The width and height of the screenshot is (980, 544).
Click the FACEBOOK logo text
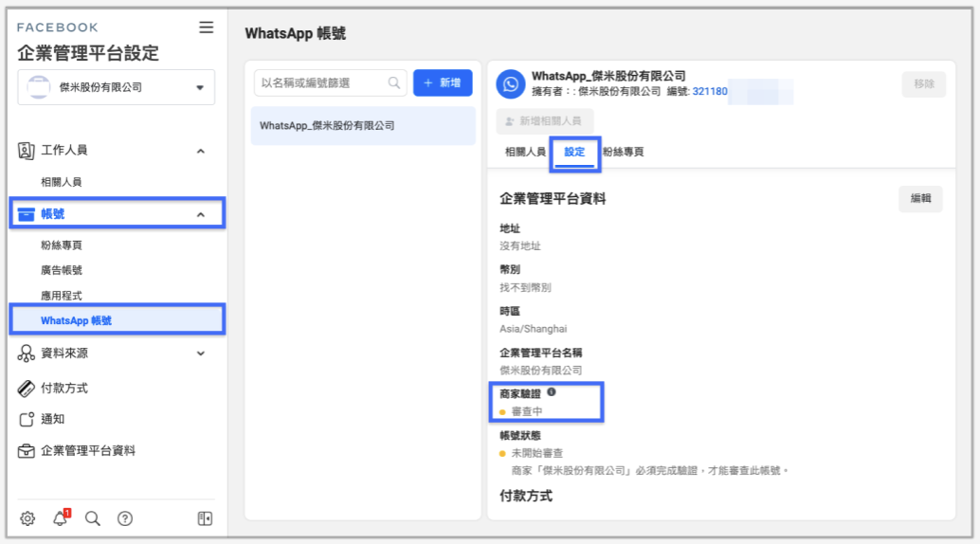[58, 27]
